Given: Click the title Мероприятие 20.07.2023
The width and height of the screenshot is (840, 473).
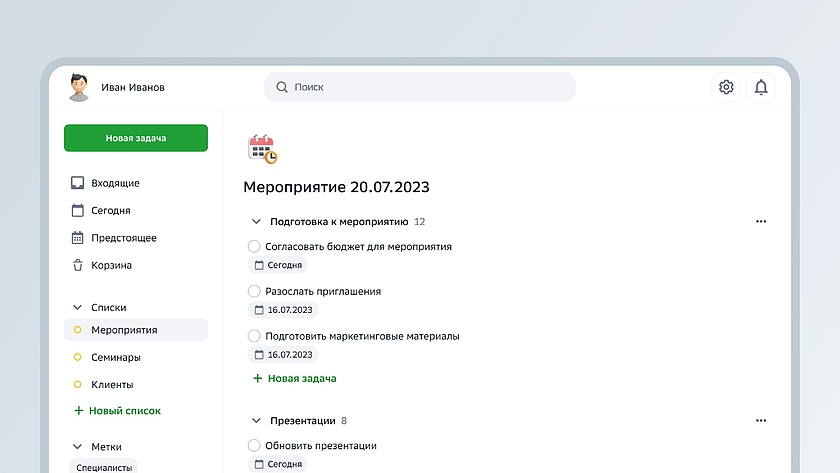Looking at the screenshot, I should coord(336,187).
